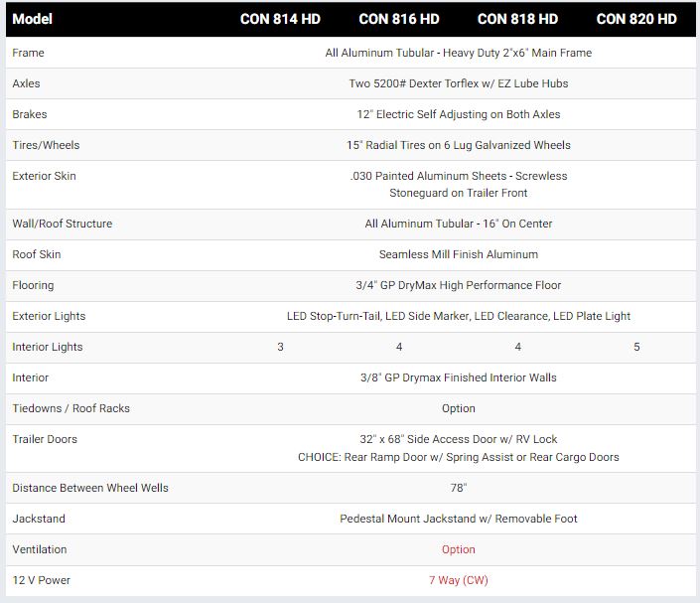Click the CON 814 HD column header
The width and height of the screenshot is (700, 603).
[x=280, y=19]
